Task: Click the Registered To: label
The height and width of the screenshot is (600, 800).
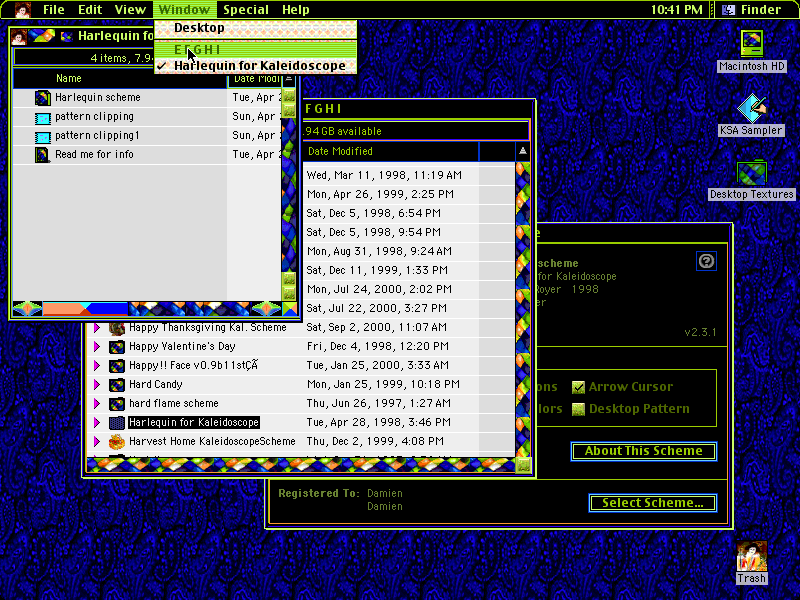Action: (319, 494)
